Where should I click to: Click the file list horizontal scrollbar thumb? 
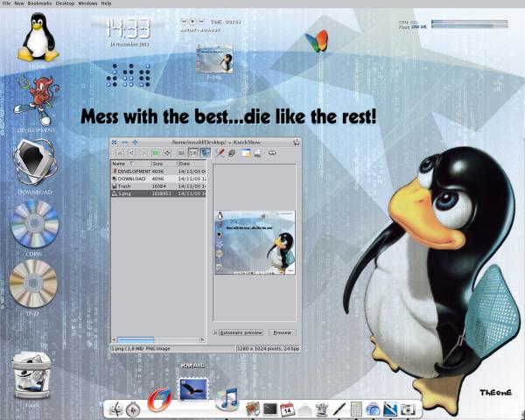pyautogui.click(x=136, y=339)
